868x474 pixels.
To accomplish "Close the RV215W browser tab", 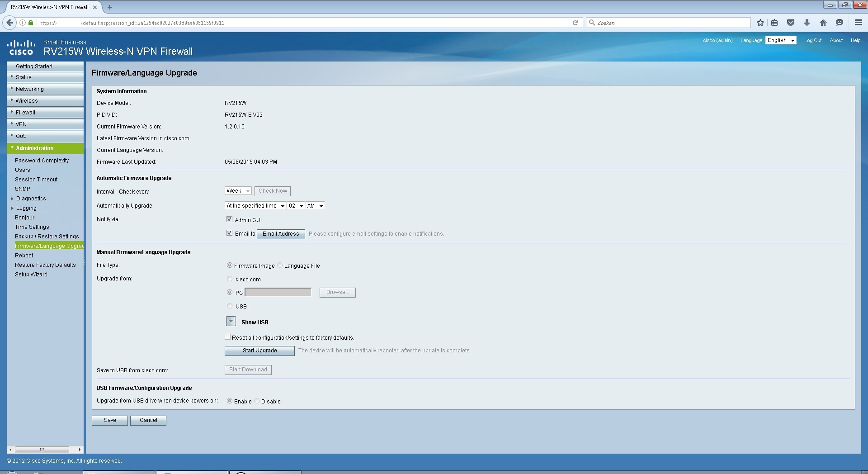I will tap(95, 7).
